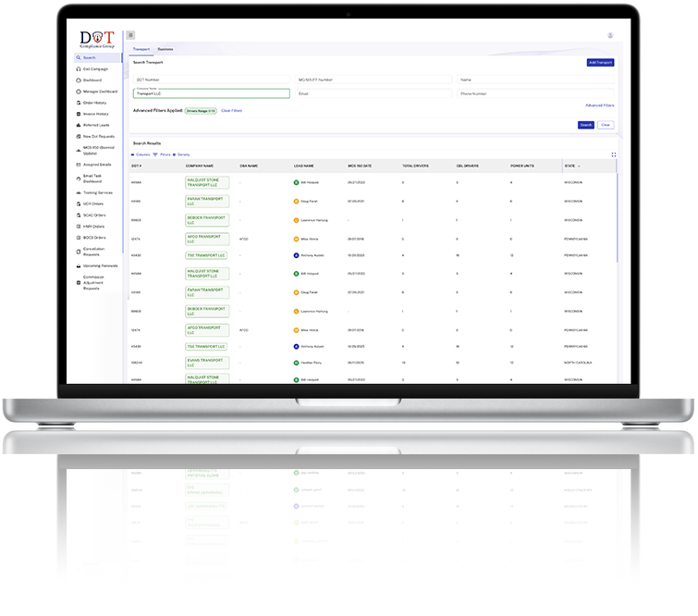Click the DOT Number input field
The image size is (698, 616).
(211, 80)
